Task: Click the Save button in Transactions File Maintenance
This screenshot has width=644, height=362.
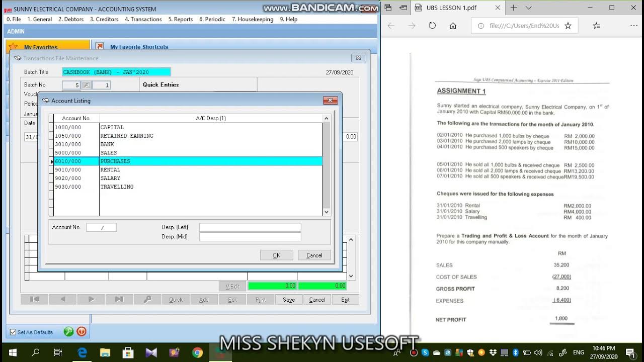Action: tap(289, 299)
